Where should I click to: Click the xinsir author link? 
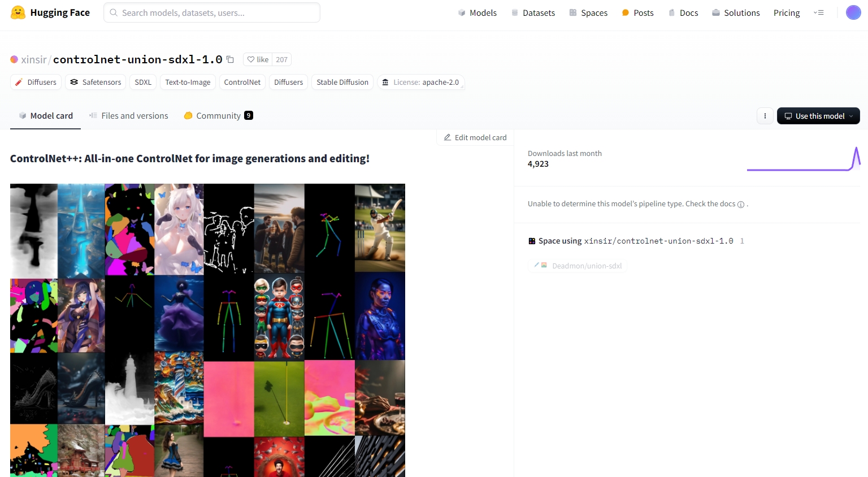point(34,59)
